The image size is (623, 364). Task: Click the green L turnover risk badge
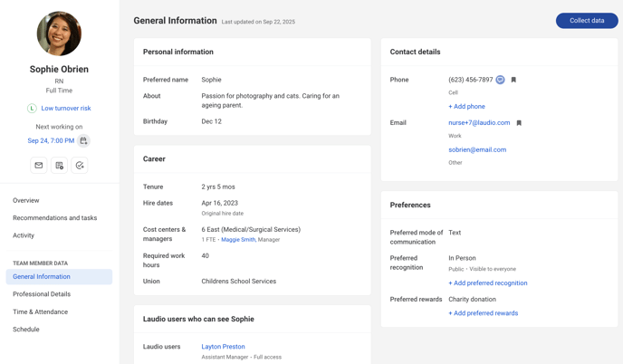point(32,109)
